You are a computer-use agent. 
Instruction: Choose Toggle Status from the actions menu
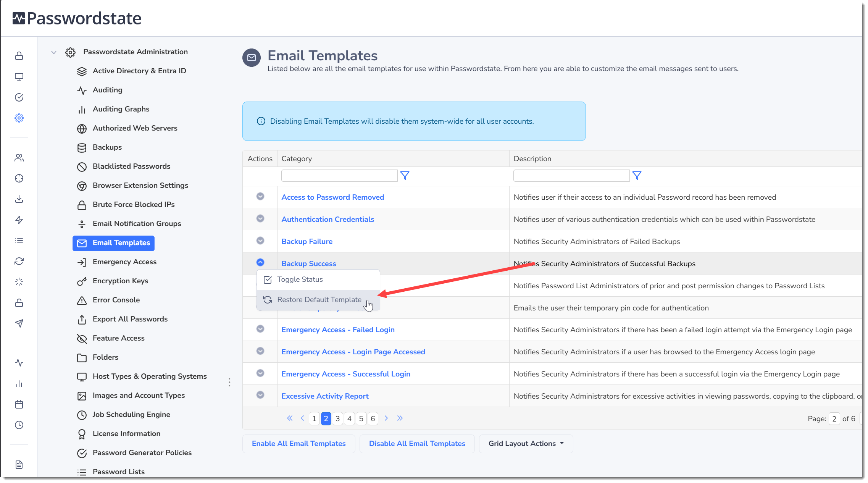pos(318,279)
